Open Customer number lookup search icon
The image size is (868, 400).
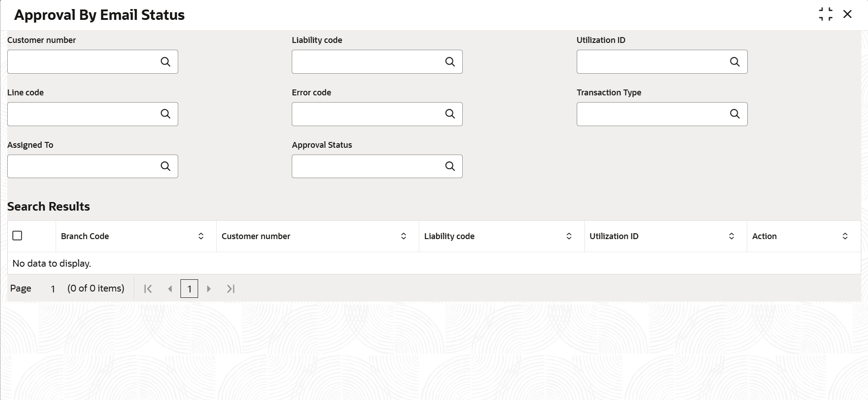coord(166,62)
